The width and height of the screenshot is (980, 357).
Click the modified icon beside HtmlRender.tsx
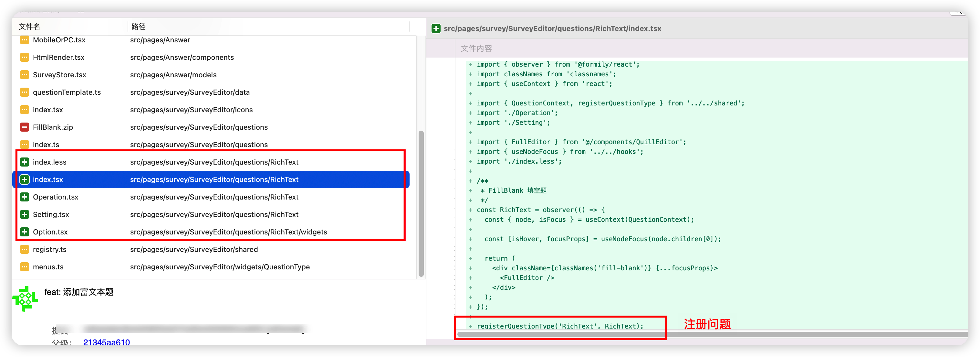(24, 58)
